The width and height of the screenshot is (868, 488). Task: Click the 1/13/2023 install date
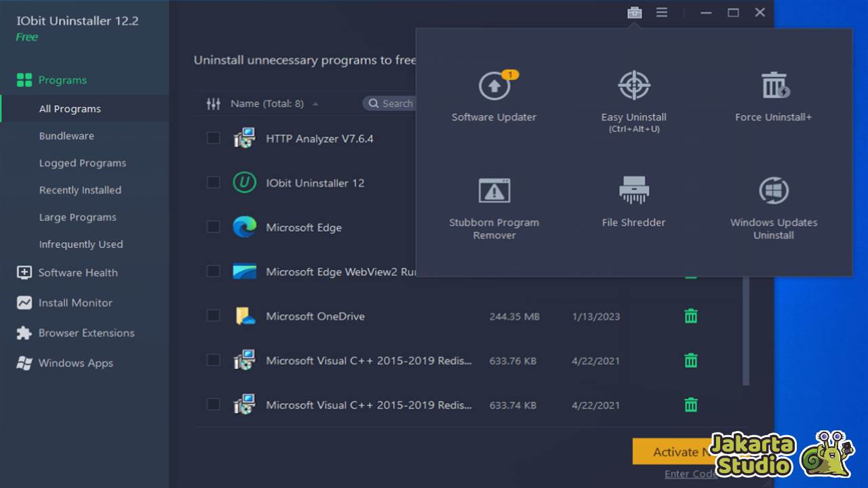[596, 317]
